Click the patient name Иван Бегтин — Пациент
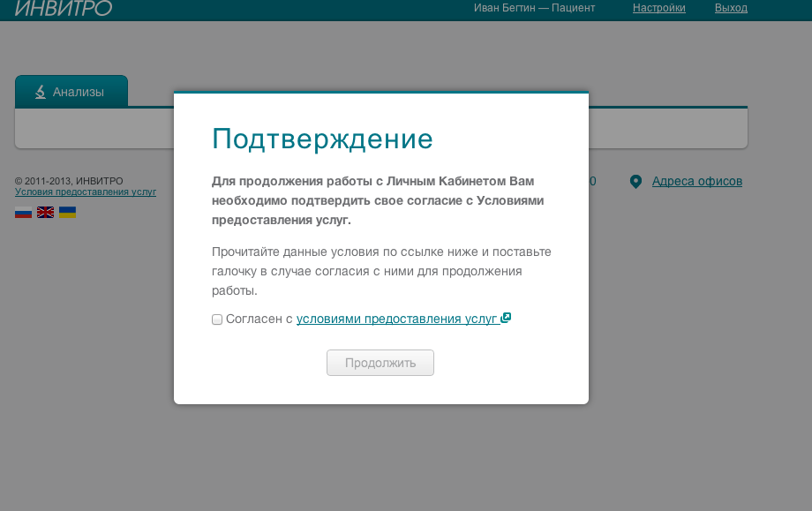 tap(535, 8)
